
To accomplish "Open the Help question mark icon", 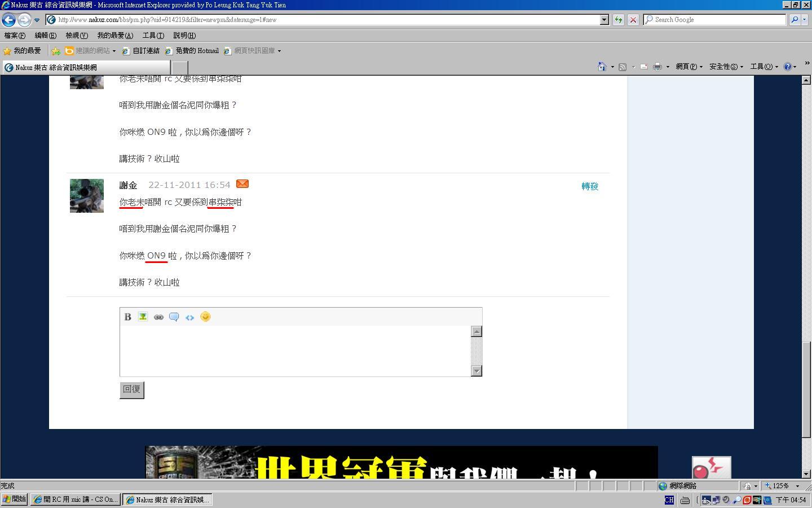I will [x=788, y=67].
